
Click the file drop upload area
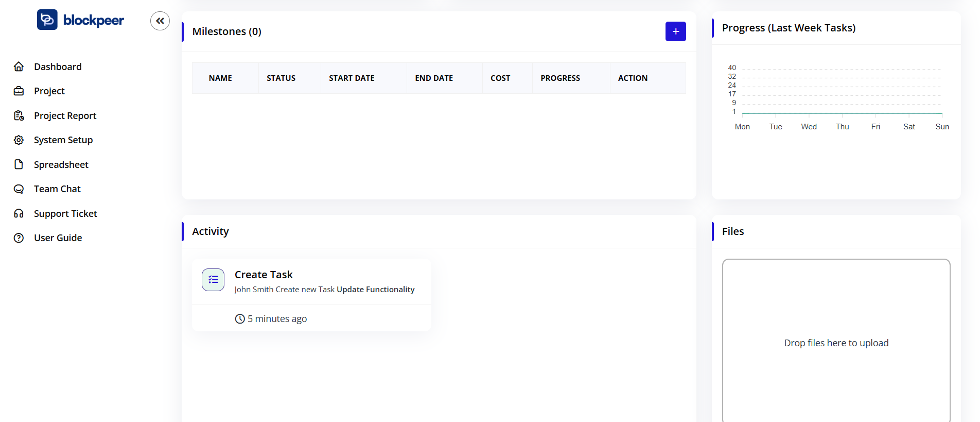tap(836, 343)
